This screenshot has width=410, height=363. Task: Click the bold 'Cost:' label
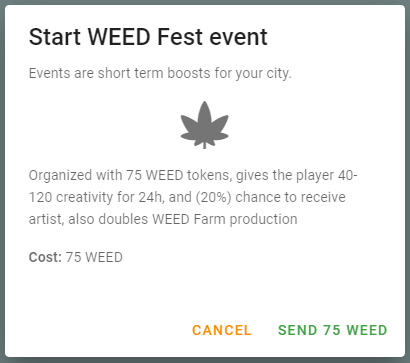pos(45,257)
